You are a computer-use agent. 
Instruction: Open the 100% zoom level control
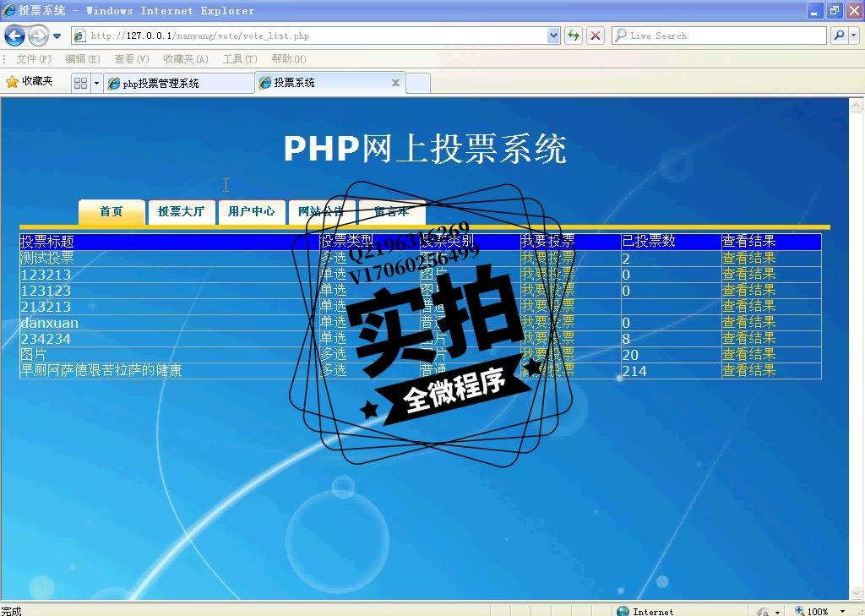pos(812,610)
